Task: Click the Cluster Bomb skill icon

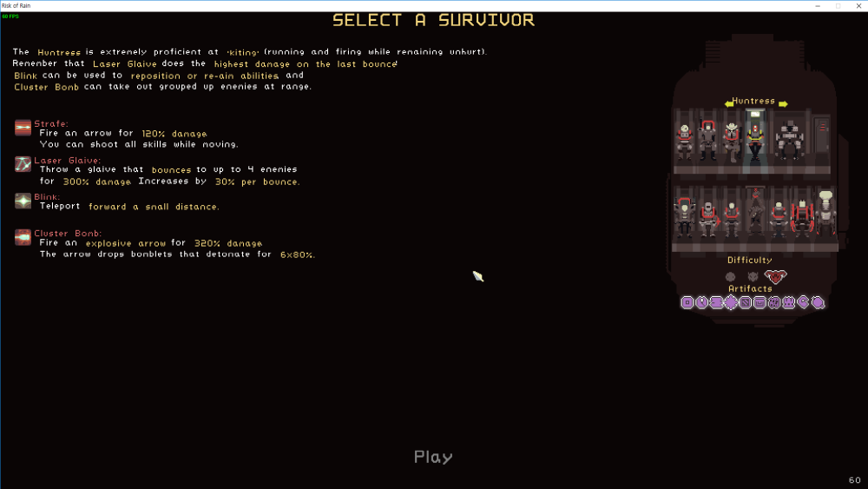Action: click(x=23, y=237)
